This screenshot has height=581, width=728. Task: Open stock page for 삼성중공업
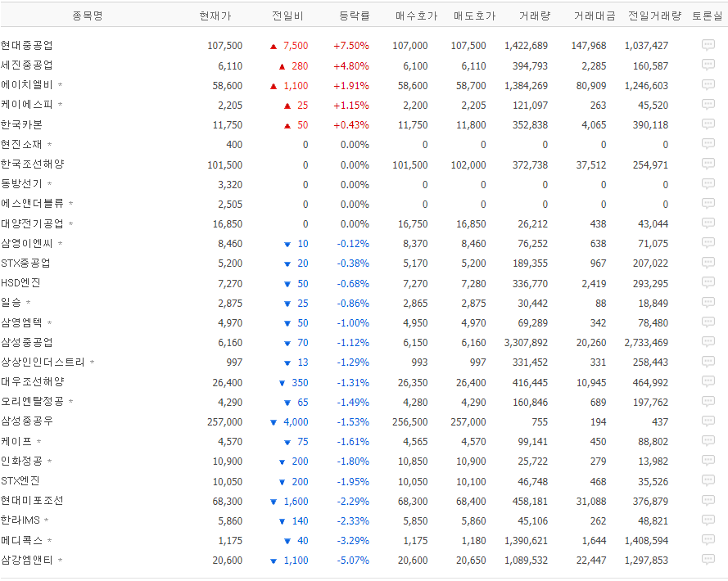[x=26, y=343]
